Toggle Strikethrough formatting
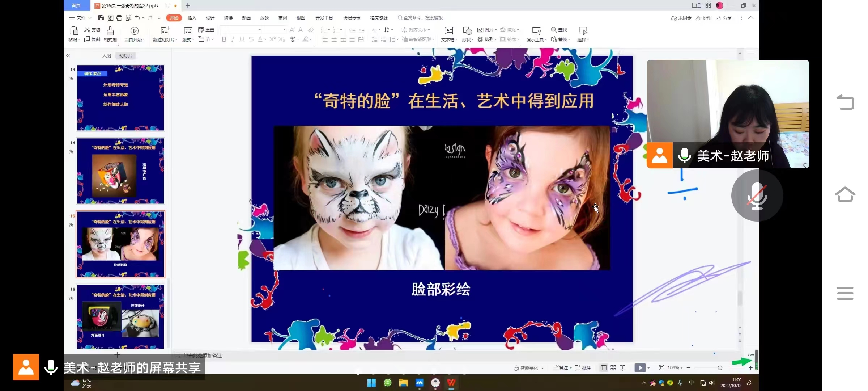 [251, 39]
